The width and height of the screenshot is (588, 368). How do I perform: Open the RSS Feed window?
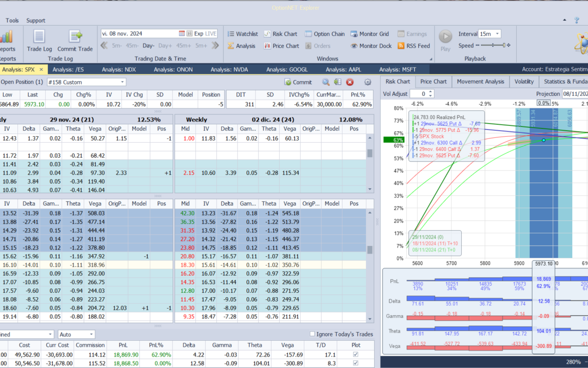click(413, 46)
